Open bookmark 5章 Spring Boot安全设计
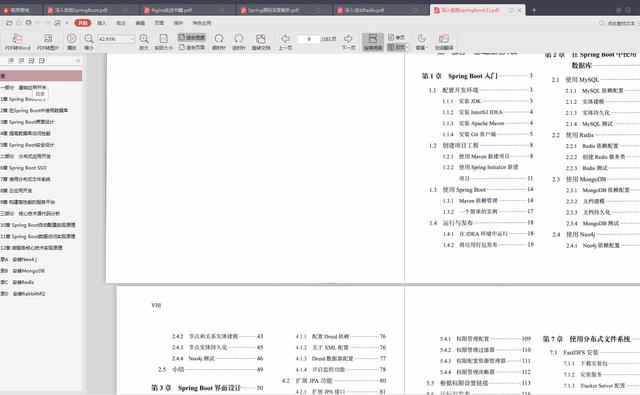The height and width of the screenshot is (395, 640). click(x=27, y=144)
